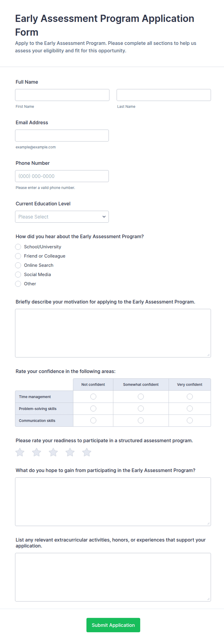Mark Time management as Very confident

point(190,396)
